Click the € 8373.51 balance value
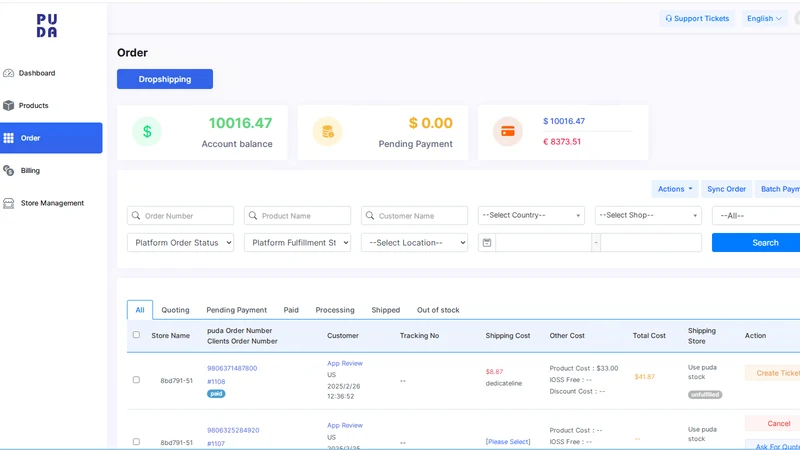Viewport: 800px width, 450px height. click(562, 141)
